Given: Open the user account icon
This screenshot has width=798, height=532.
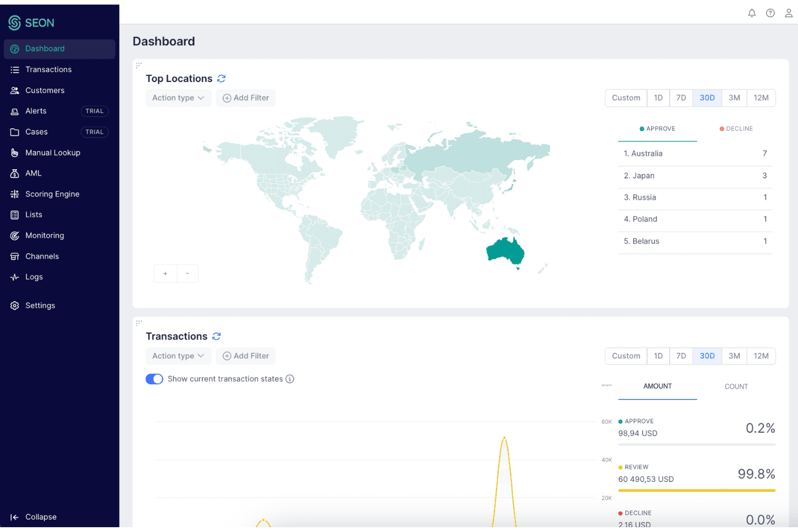Looking at the screenshot, I should [788, 13].
